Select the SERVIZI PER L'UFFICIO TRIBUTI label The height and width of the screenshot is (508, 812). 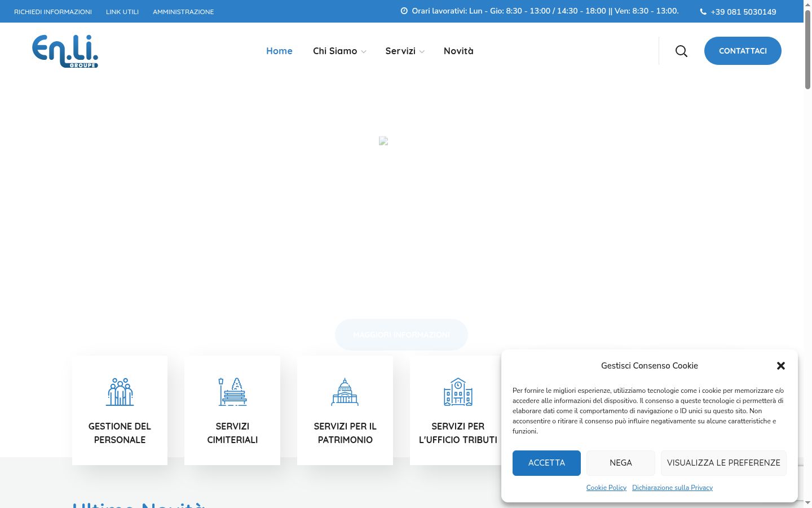[458, 433]
